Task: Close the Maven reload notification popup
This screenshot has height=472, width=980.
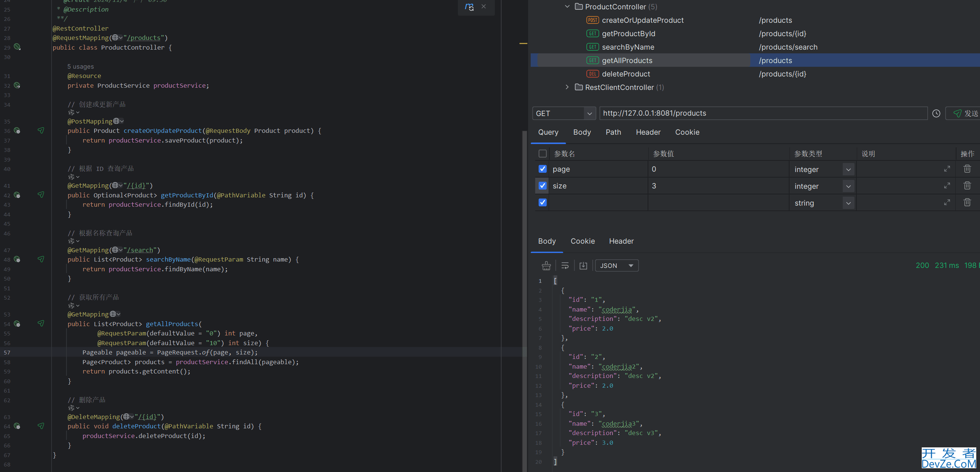Action: click(x=484, y=6)
